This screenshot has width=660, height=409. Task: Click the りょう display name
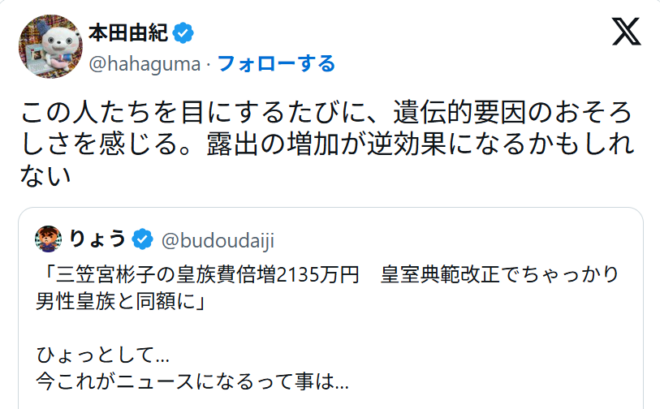coord(97,239)
